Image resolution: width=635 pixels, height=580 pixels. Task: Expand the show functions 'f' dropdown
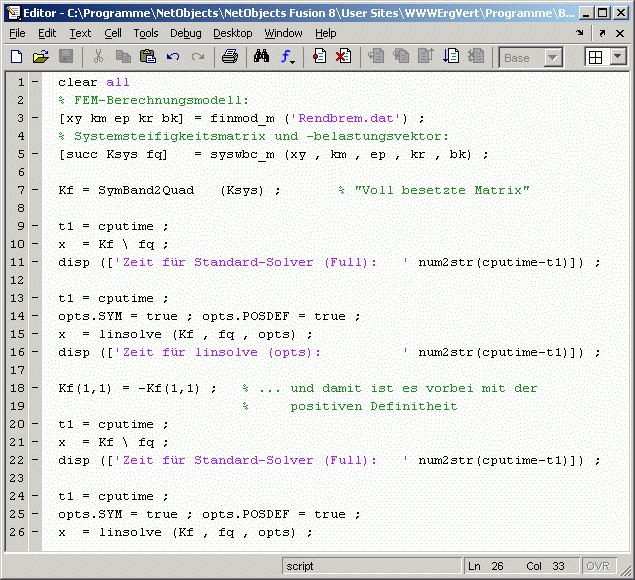click(290, 57)
